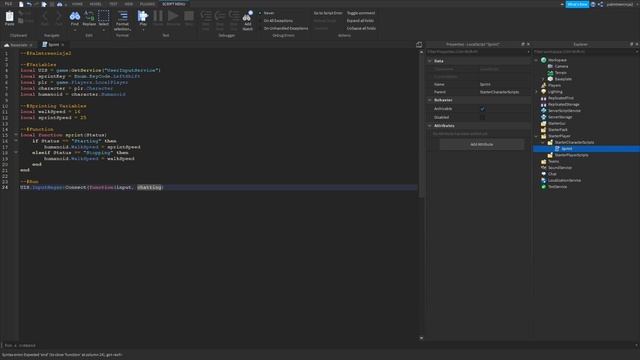
Task: Click Collapse all folds
Action: [361, 29]
